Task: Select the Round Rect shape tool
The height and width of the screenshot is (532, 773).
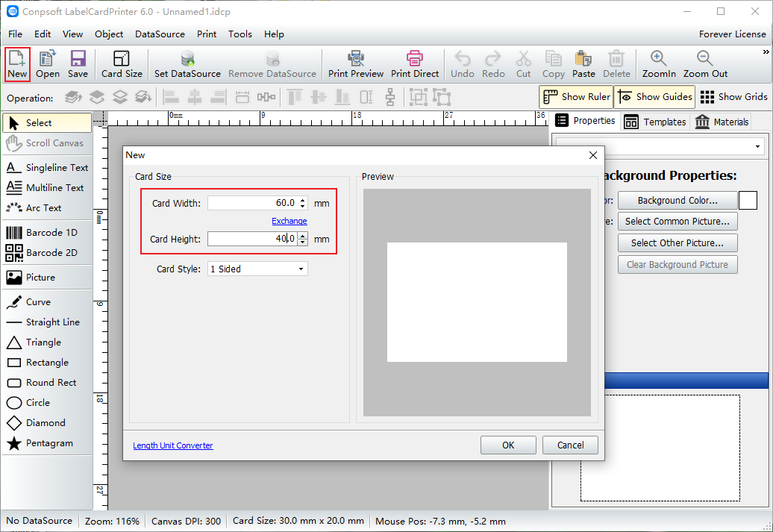Action: pyautogui.click(x=47, y=383)
